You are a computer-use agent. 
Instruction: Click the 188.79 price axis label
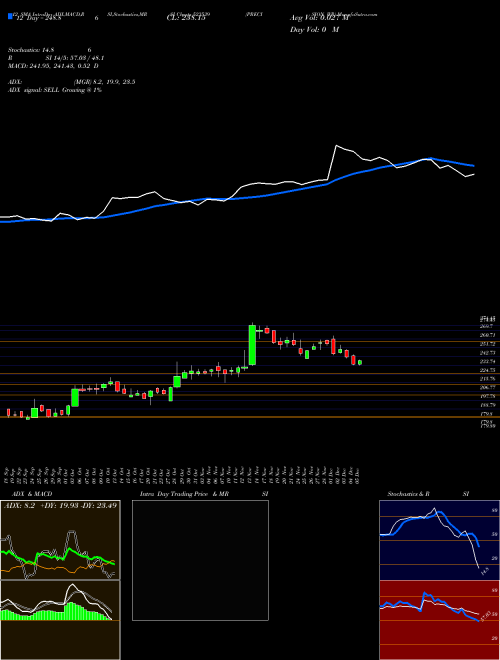coord(488,405)
